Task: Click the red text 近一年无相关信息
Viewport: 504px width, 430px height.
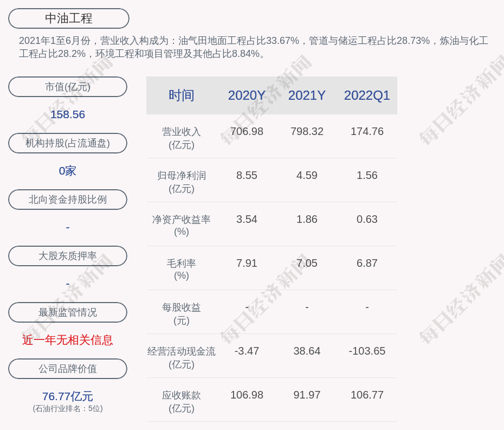Action: point(68,340)
